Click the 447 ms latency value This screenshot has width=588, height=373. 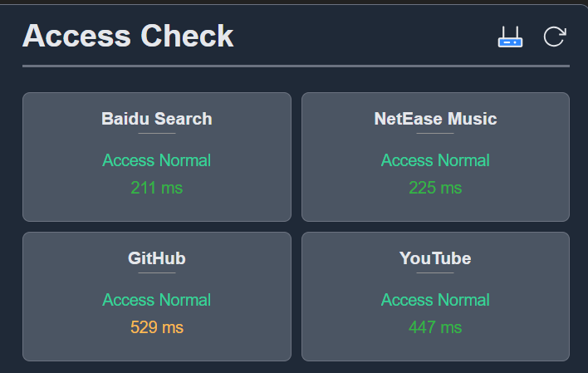pyautogui.click(x=435, y=327)
